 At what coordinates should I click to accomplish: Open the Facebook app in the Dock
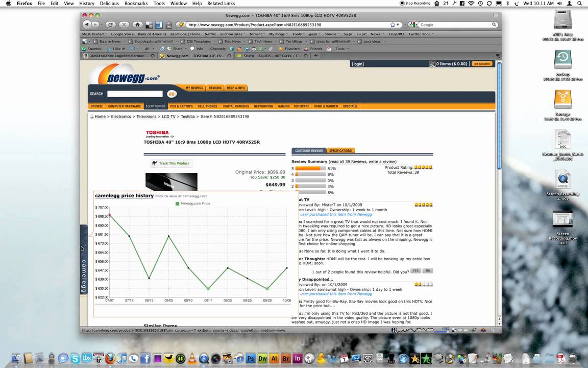pyautogui.click(x=145, y=358)
